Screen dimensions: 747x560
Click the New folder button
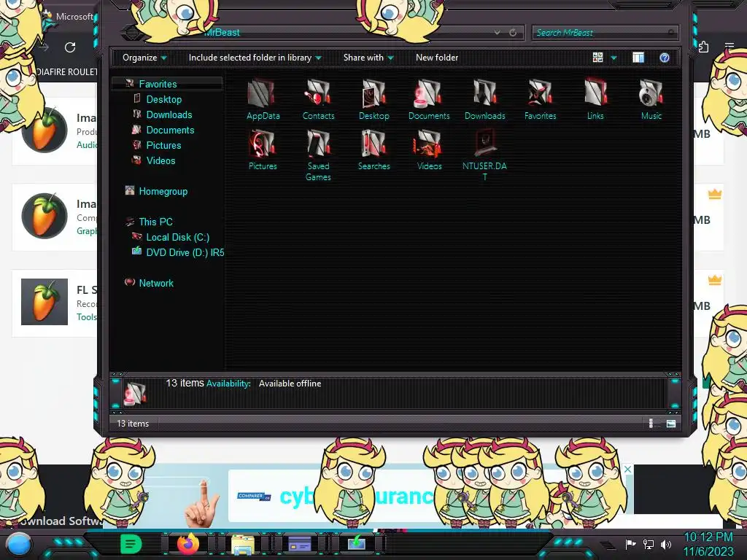pyautogui.click(x=437, y=58)
